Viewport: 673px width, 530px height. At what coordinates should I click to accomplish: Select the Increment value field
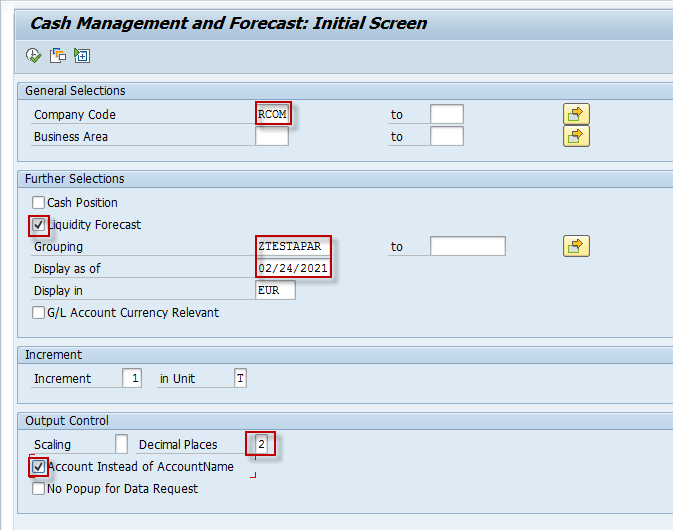tap(132, 378)
